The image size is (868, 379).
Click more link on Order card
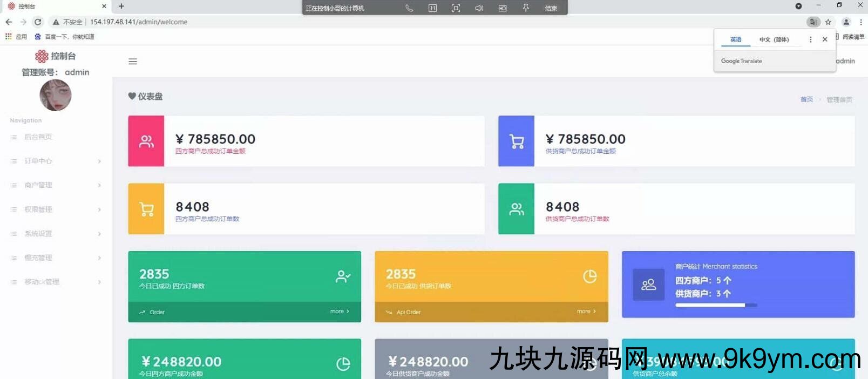tap(340, 312)
